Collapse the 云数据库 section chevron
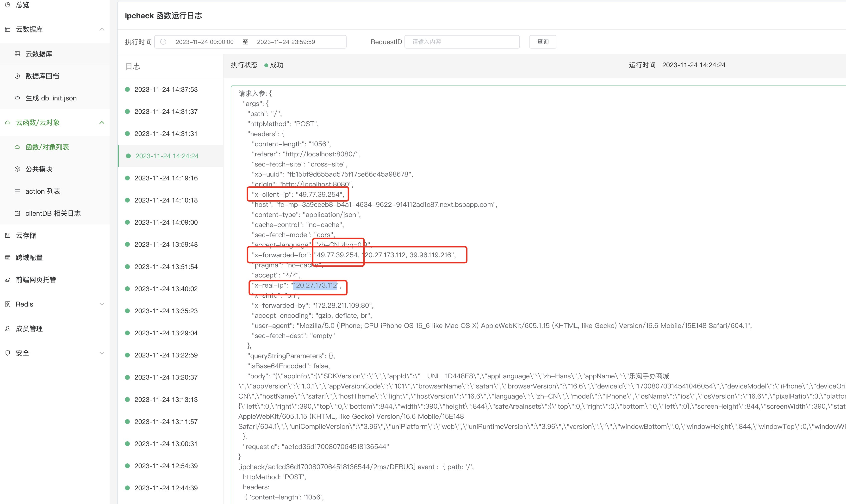The width and height of the screenshot is (846, 504). tap(102, 29)
